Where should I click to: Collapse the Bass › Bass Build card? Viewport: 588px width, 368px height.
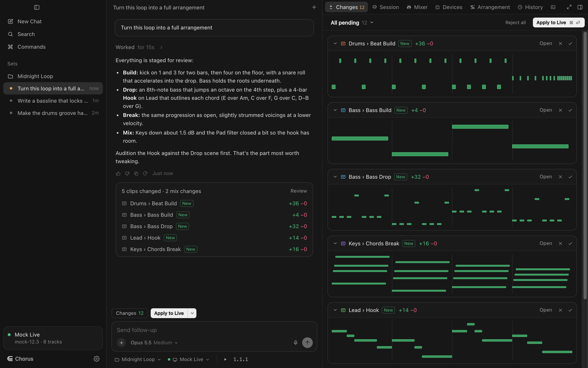click(335, 110)
